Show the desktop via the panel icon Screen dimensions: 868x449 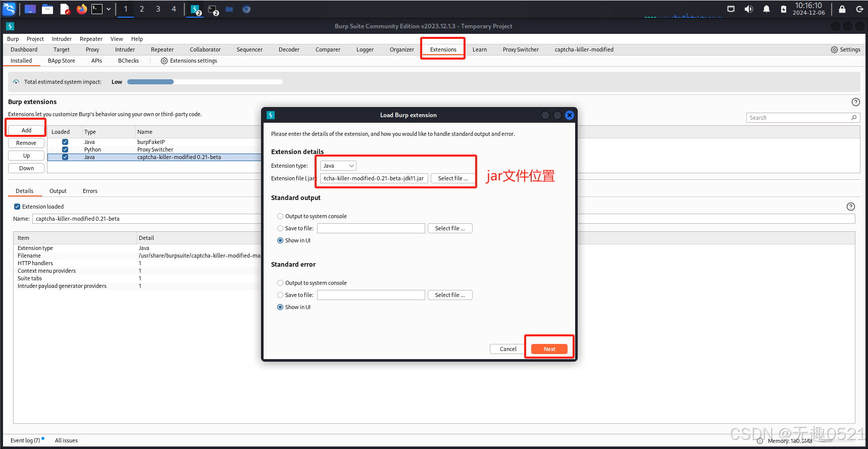[30, 9]
